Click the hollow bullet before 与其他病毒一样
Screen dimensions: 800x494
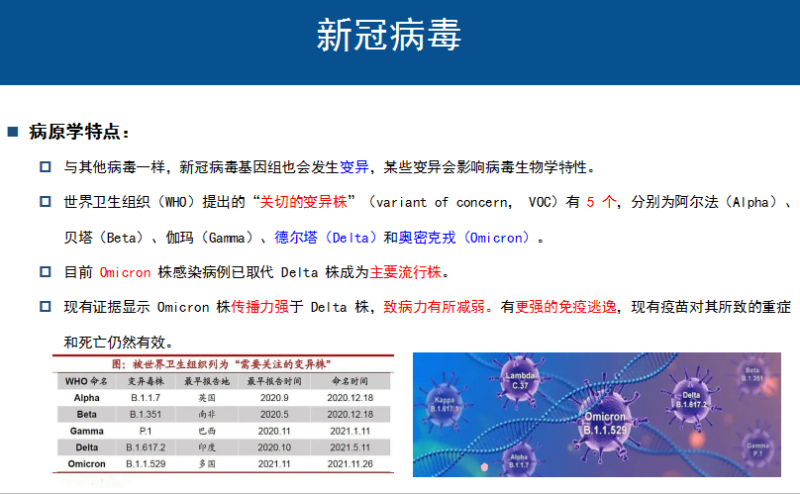click(45, 166)
